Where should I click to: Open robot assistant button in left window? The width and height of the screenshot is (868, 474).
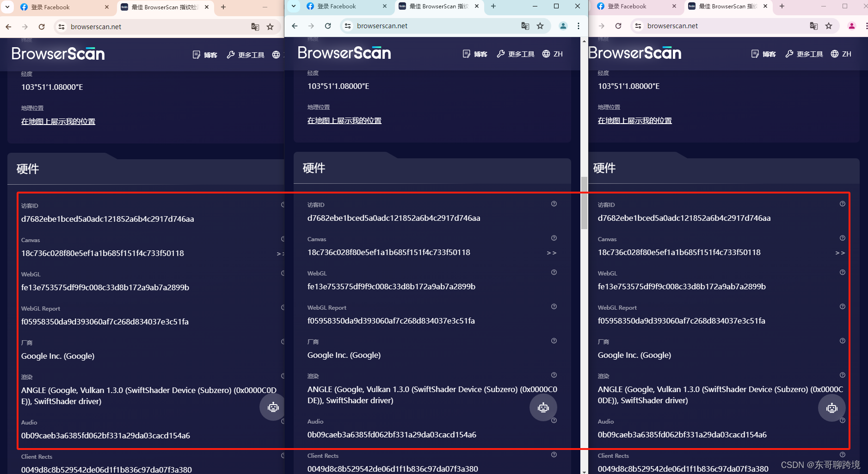coord(273,407)
